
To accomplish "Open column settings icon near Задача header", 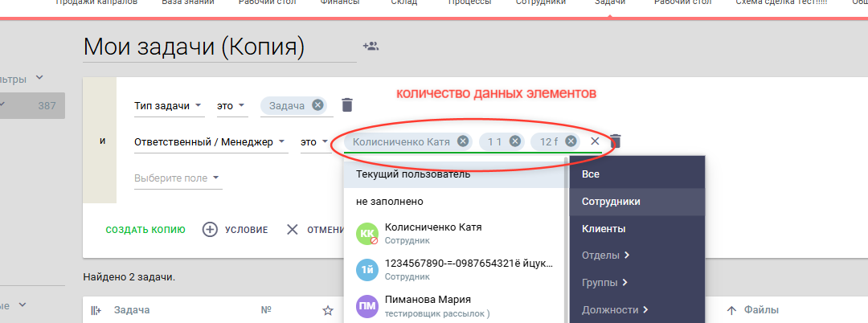I will 96,310.
